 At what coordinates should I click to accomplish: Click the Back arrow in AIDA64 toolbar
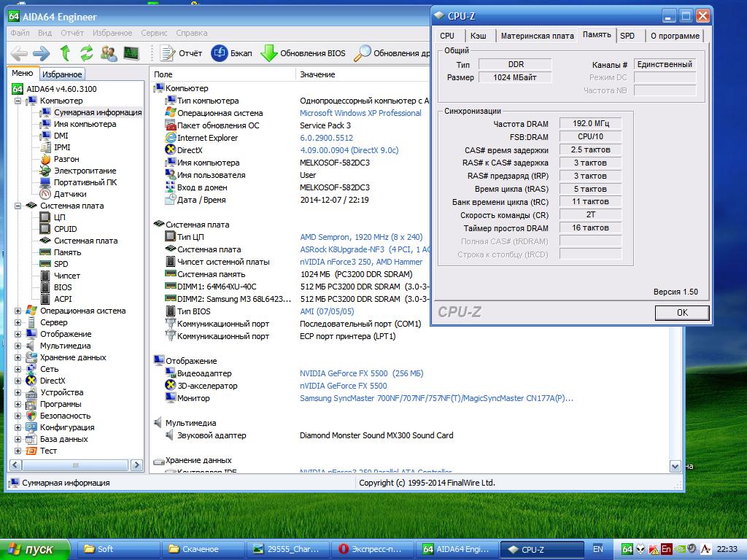[19, 52]
